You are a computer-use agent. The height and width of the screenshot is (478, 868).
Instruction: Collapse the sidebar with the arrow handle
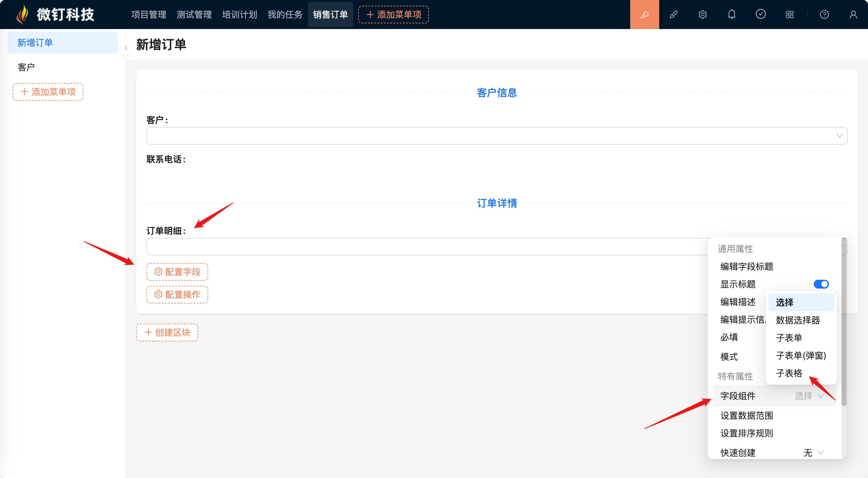tap(126, 48)
